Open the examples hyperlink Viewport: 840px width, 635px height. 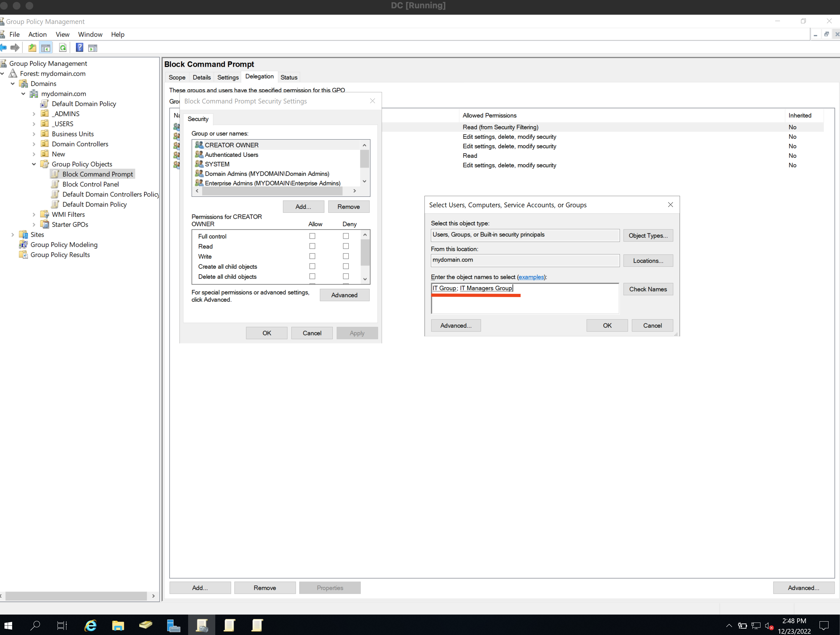pos(531,277)
